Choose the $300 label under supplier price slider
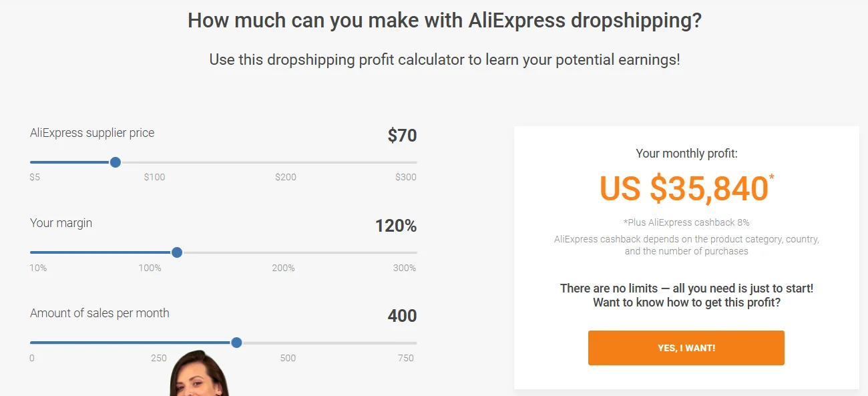This screenshot has height=396, width=868. click(x=405, y=178)
